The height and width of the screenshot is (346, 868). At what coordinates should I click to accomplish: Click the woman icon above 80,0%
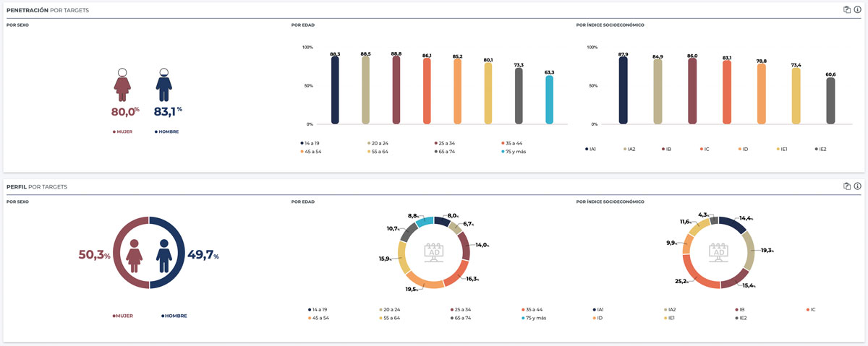pyautogui.click(x=123, y=85)
